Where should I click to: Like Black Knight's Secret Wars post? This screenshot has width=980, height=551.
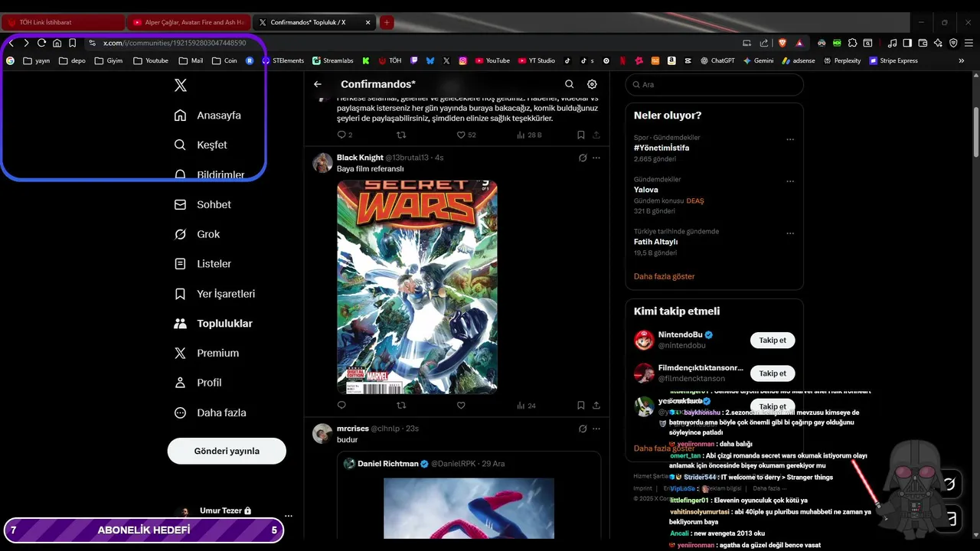pyautogui.click(x=461, y=406)
